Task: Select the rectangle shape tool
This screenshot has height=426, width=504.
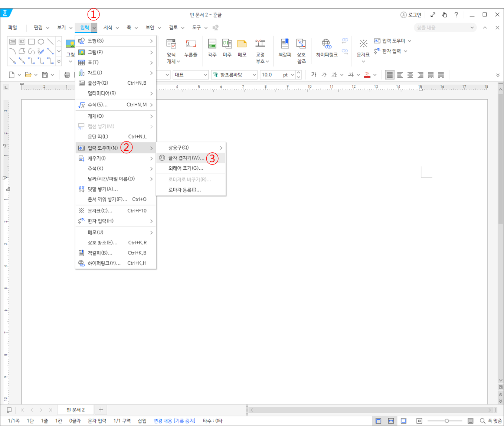Action: click(x=32, y=42)
